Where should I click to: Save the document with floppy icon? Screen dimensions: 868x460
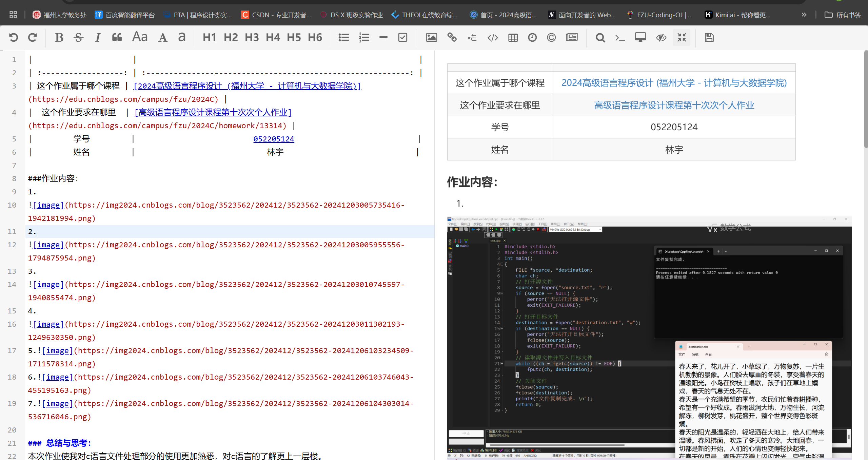click(x=709, y=37)
